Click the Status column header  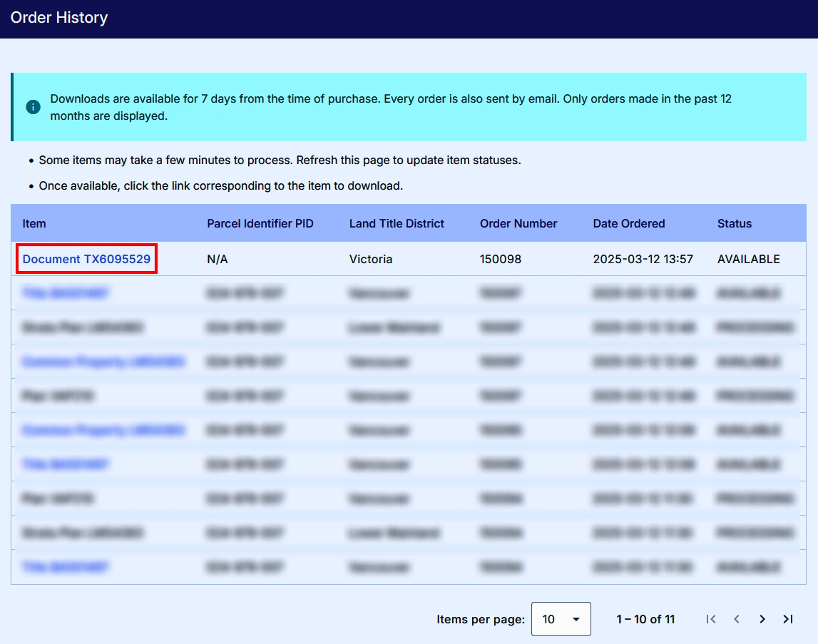click(x=735, y=223)
